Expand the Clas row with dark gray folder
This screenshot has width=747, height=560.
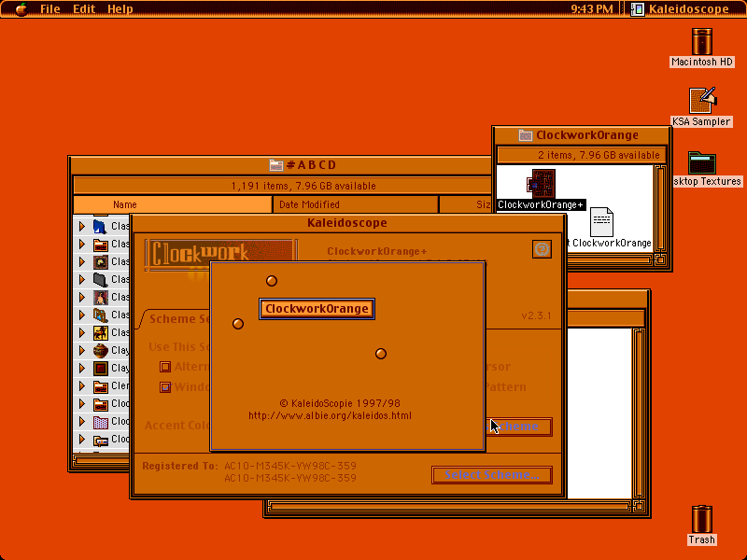(82, 279)
